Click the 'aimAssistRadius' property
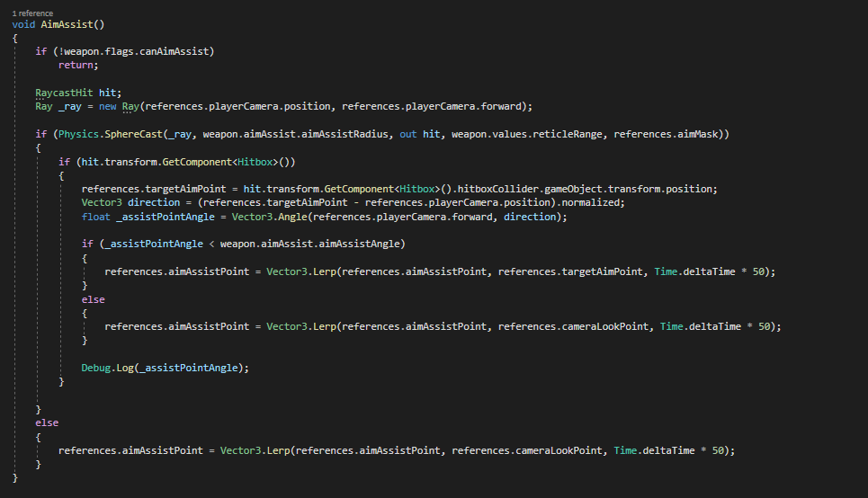868x498 pixels. (345, 134)
